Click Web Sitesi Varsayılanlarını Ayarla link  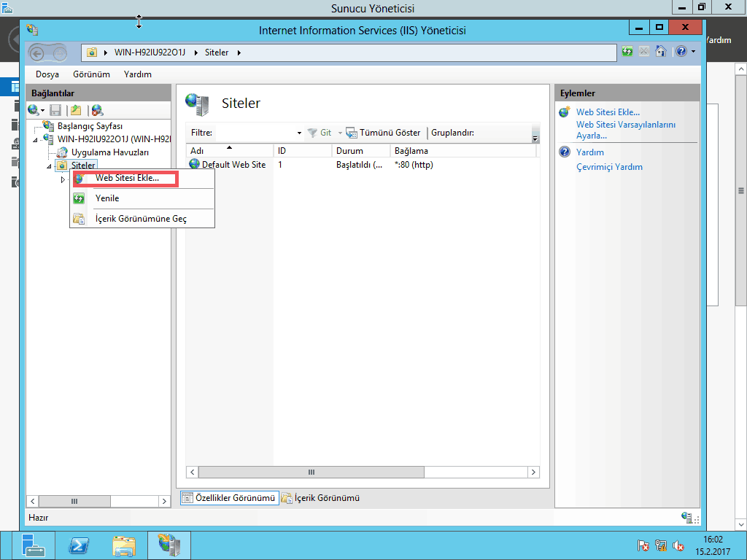pos(625,130)
